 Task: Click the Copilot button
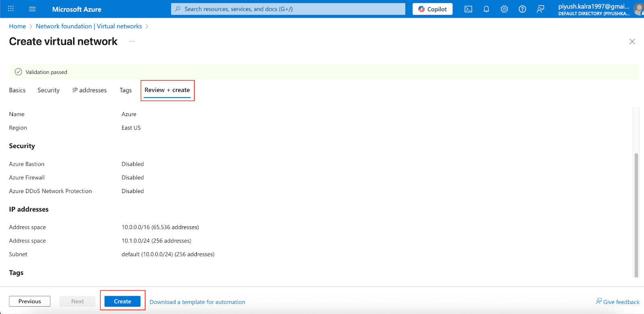point(432,9)
